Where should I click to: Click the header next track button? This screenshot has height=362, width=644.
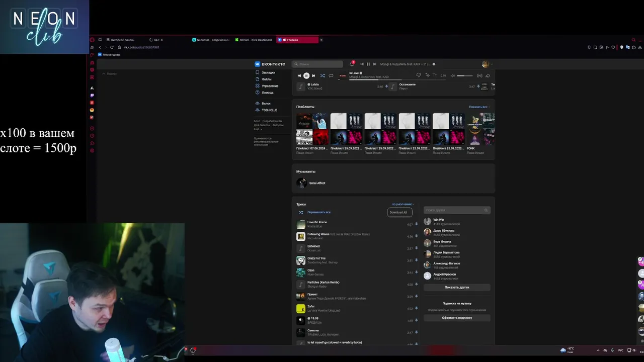pos(374,64)
